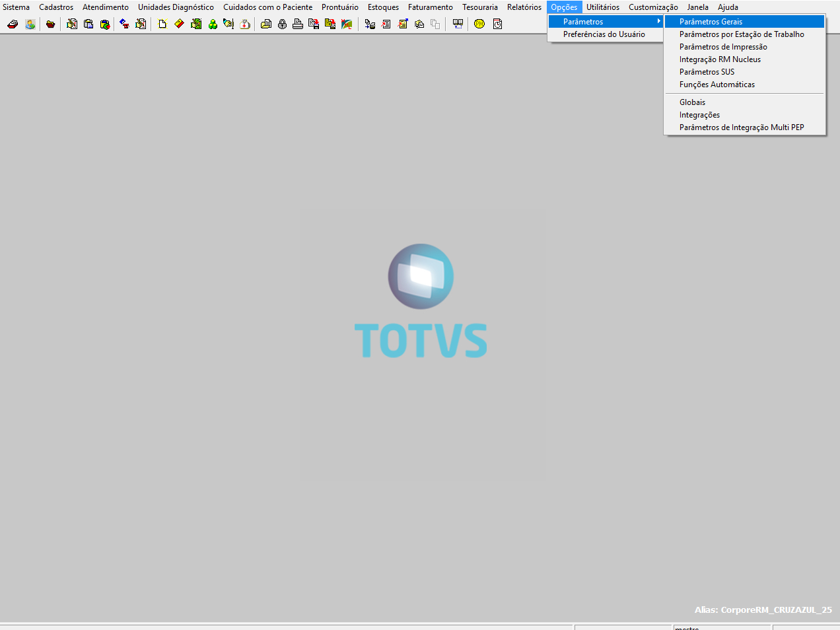
Task: Open the Janela menu
Action: [x=697, y=7]
